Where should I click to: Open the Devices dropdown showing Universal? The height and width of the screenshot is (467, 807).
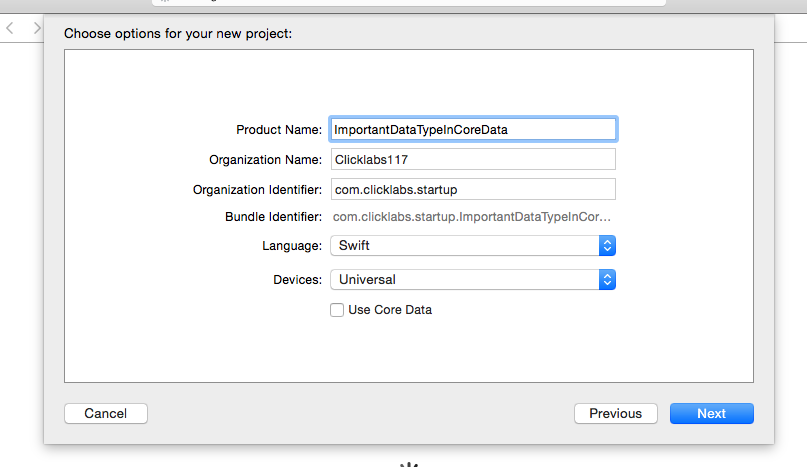472,280
